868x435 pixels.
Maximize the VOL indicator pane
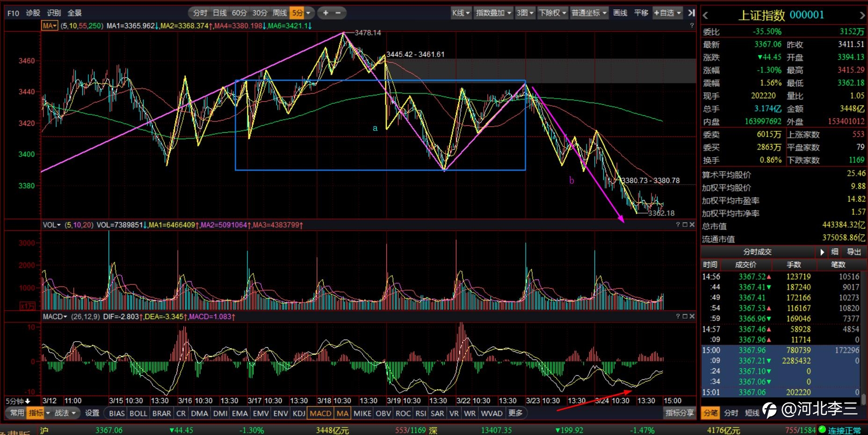click(x=685, y=225)
